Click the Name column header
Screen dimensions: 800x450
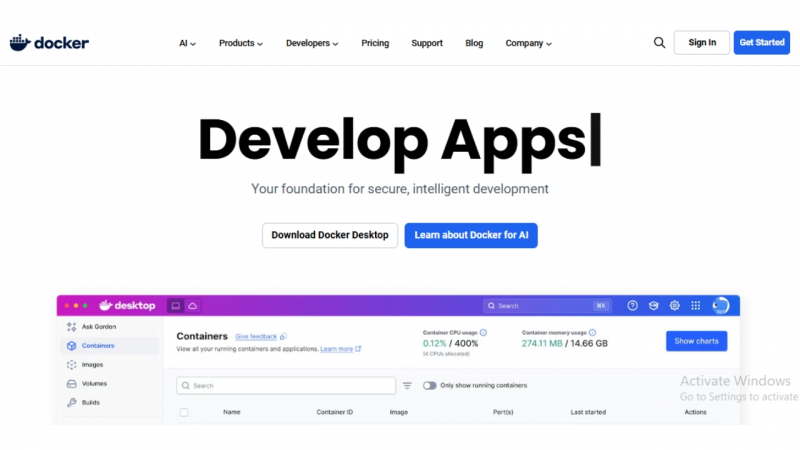coord(232,412)
